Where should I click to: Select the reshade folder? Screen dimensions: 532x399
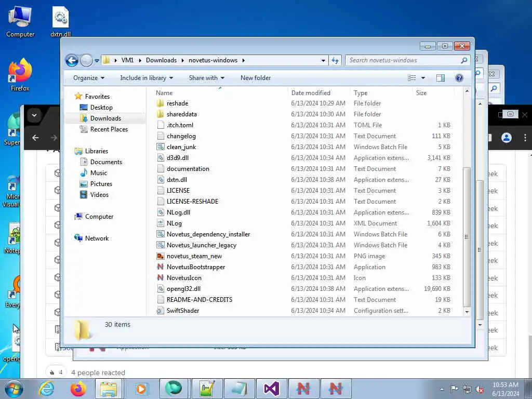pos(177,103)
